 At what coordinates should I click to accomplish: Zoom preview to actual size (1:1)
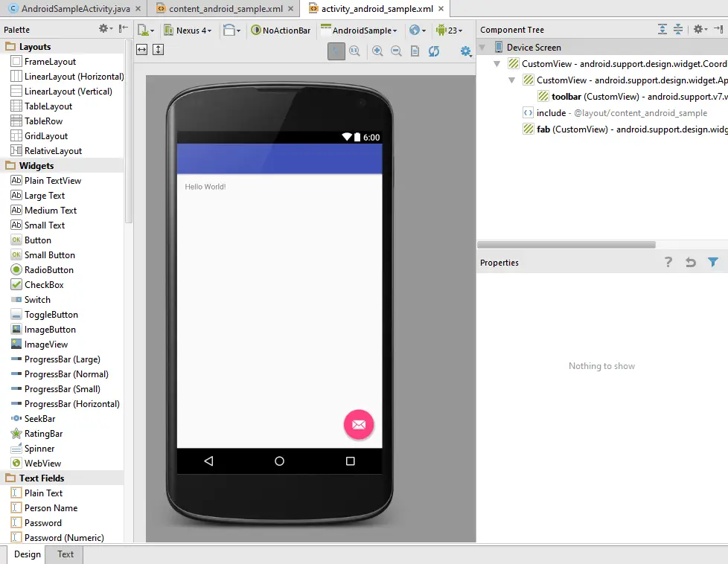tap(354, 51)
